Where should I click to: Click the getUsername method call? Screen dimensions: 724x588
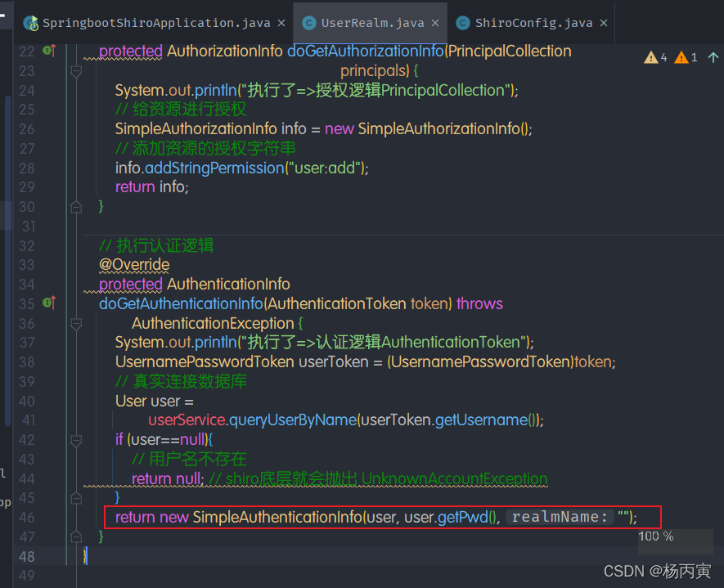tap(481, 420)
